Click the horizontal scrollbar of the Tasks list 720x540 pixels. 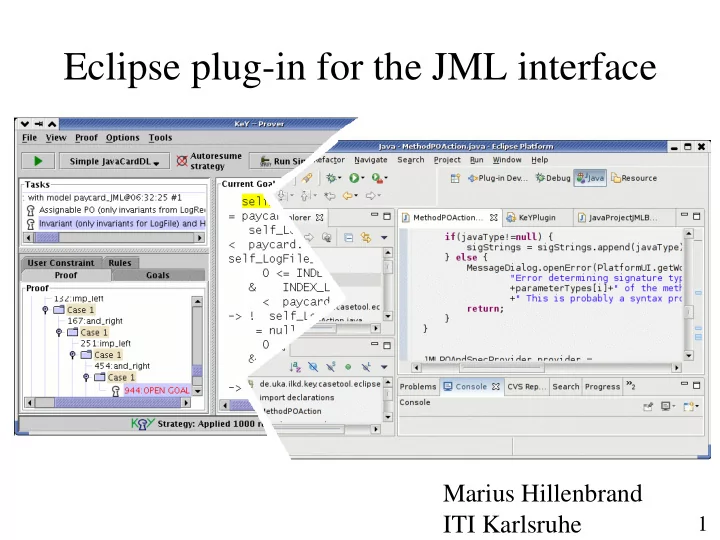(x=114, y=238)
